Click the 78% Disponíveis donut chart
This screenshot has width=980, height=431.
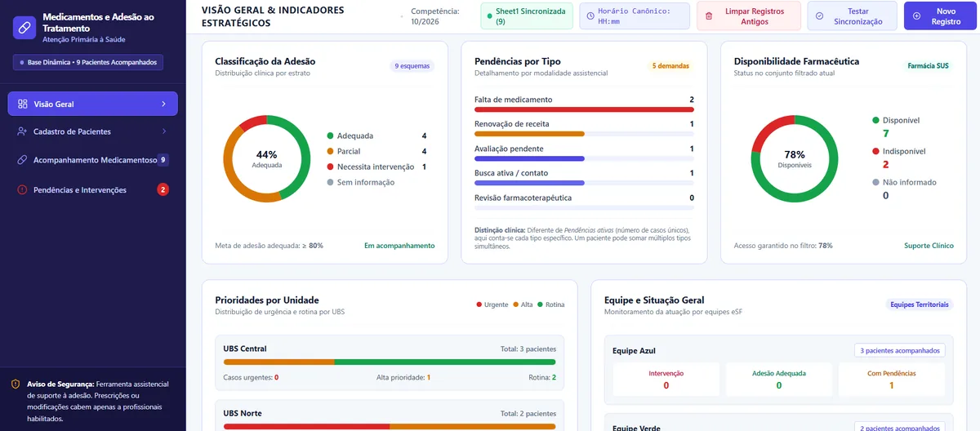pos(795,158)
